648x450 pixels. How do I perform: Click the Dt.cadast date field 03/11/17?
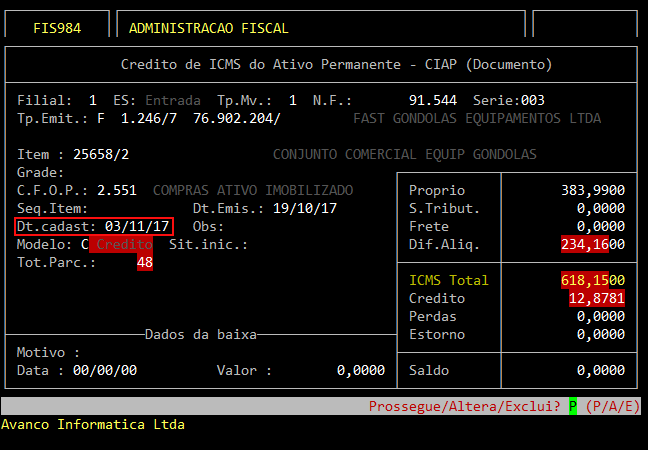[x=137, y=226]
